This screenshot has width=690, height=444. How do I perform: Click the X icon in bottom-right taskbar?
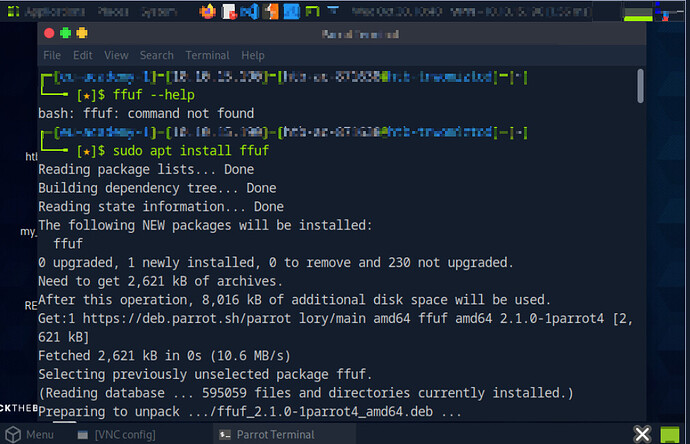(x=642, y=434)
